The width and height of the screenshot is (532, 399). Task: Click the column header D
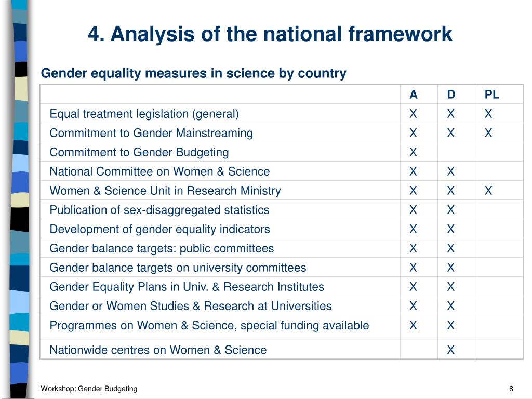click(x=450, y=95)
